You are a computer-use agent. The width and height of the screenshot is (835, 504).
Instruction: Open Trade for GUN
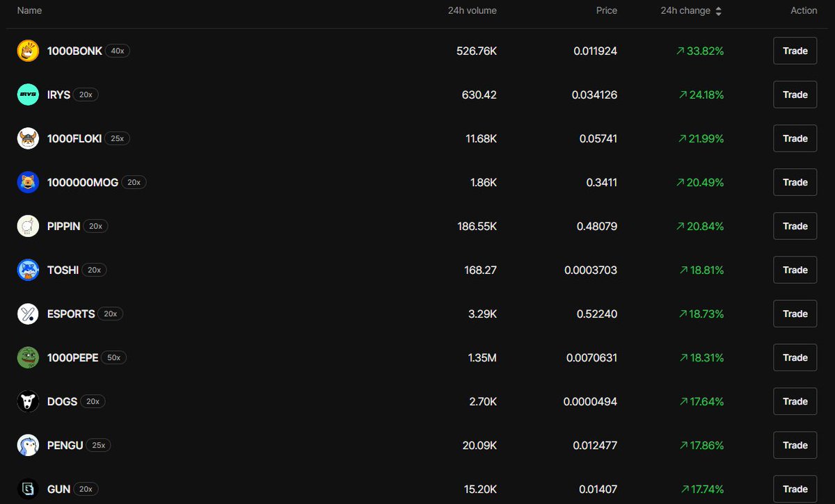795,489
